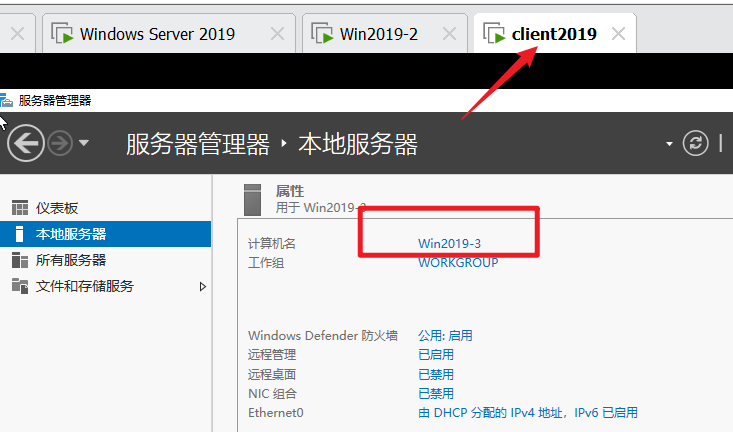Click the 文件和存储服务 sidebar icon
Image resolution: width=733 pixels, height=432 pixels.
pos(20,286)
